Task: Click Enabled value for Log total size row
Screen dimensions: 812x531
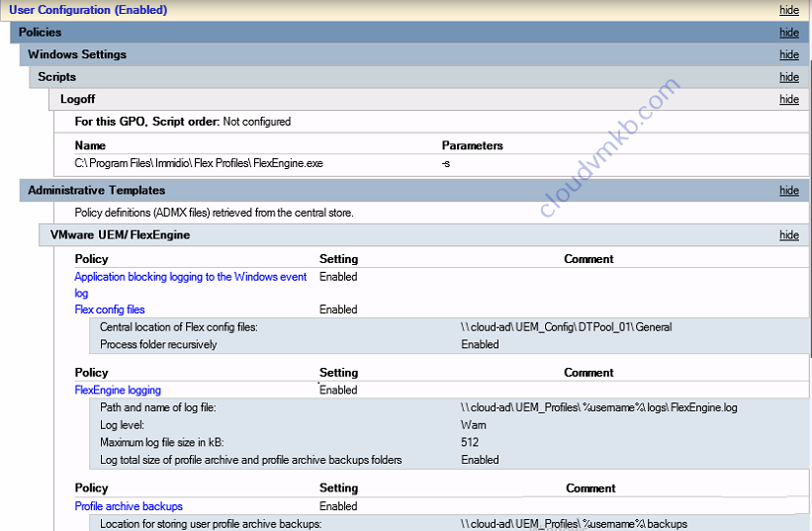Action: click(x=480, y=460)
